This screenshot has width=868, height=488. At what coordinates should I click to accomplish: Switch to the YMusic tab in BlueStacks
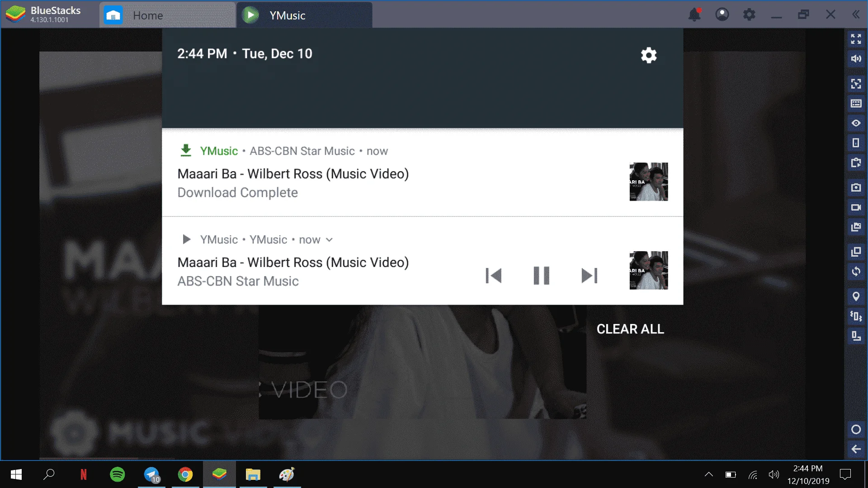(305, 15)
